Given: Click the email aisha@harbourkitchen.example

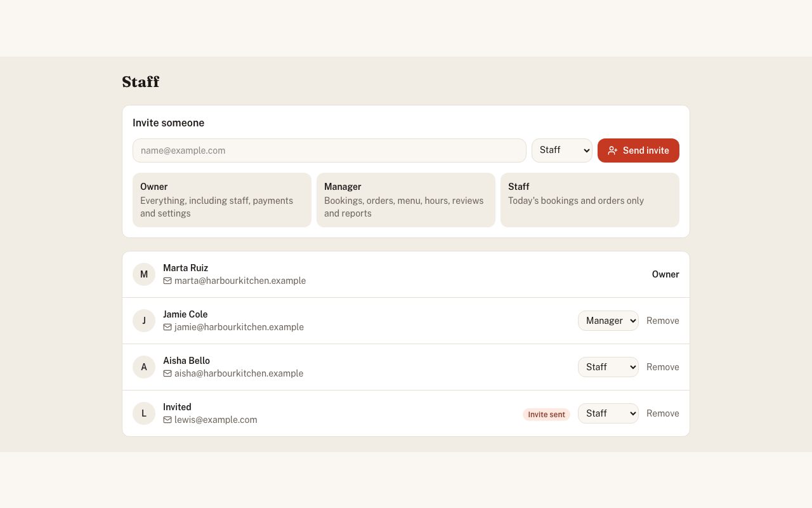Looking at the screenshot, I should click(239, 373).
